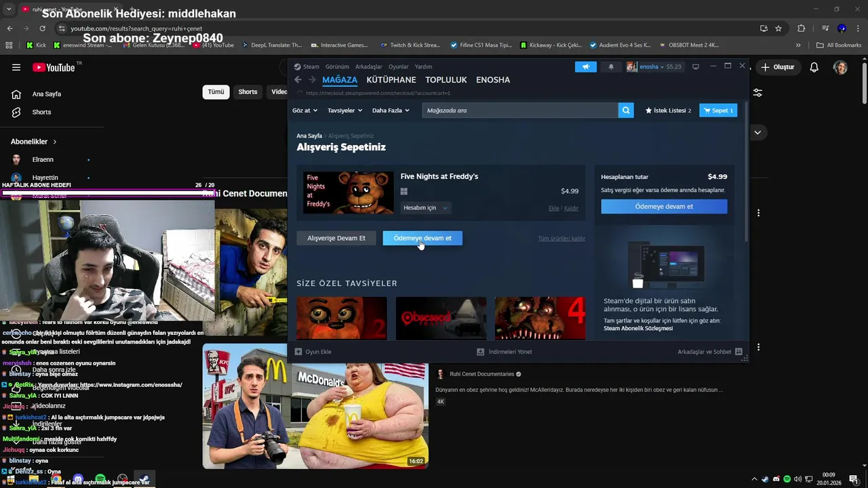This screenshot has width=868, height=488.
Task: Open İndirmeleri Yönet downloads manager
Action: click(x=505, y=352)
